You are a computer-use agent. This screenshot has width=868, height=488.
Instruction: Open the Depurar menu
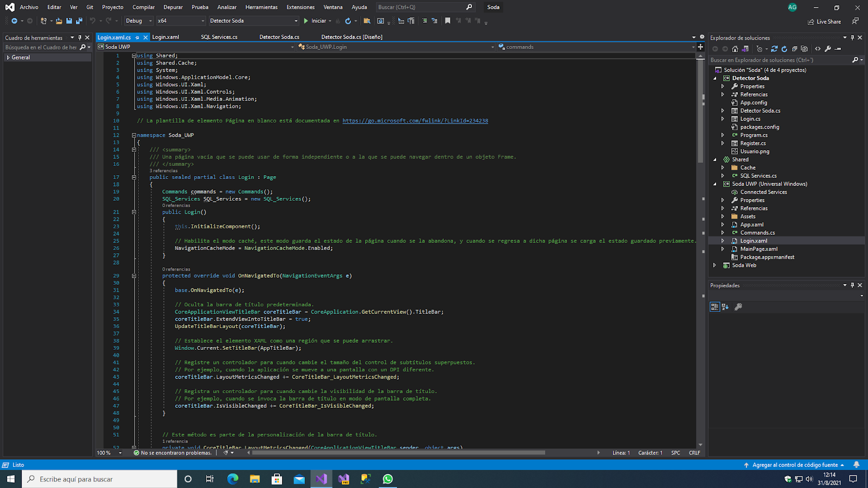point(173,7)
